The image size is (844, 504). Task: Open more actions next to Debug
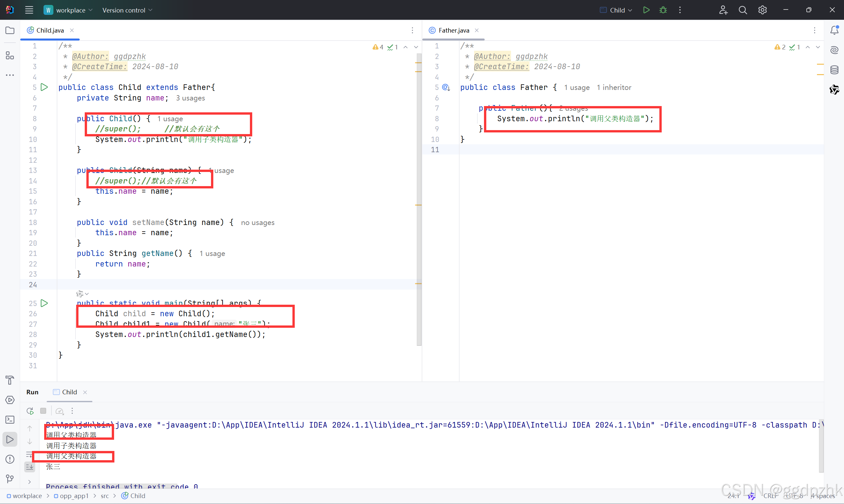tap(680, 10)
